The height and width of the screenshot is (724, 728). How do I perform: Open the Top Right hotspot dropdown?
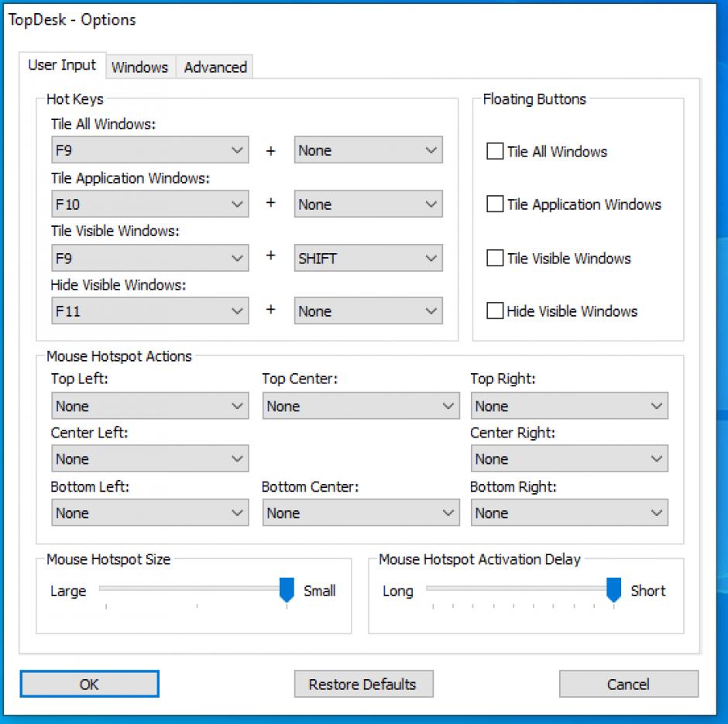[x=569, y=406]
